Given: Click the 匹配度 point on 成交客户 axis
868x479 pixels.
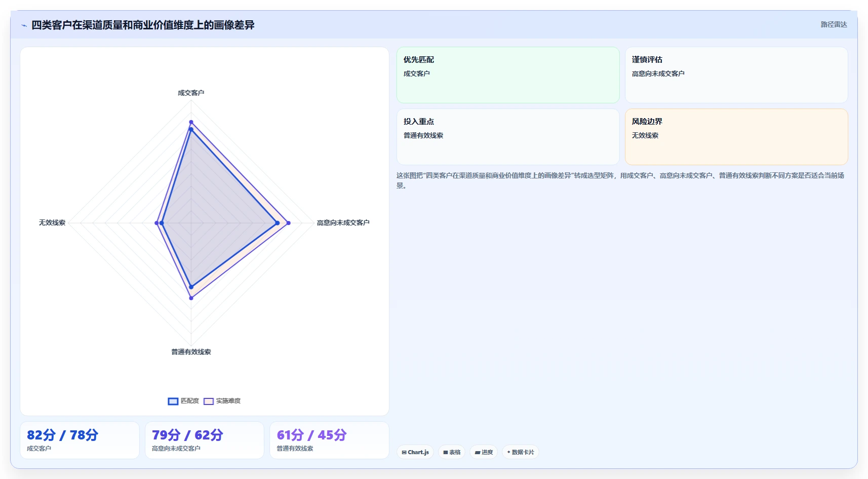Looking at the screenshot, I should (191, 129).
